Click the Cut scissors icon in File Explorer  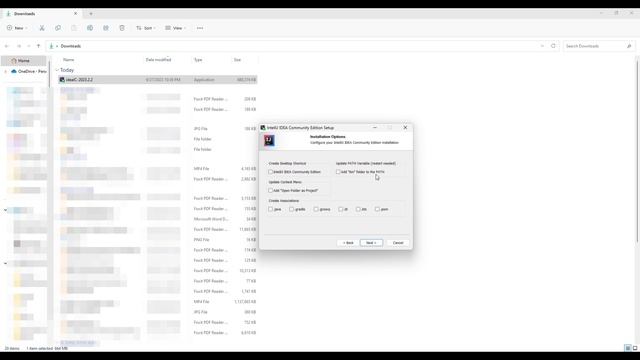[x=42, y=28]
